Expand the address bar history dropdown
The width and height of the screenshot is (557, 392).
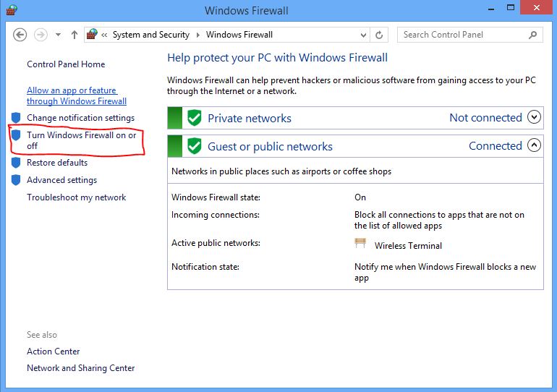pos(363,35)
